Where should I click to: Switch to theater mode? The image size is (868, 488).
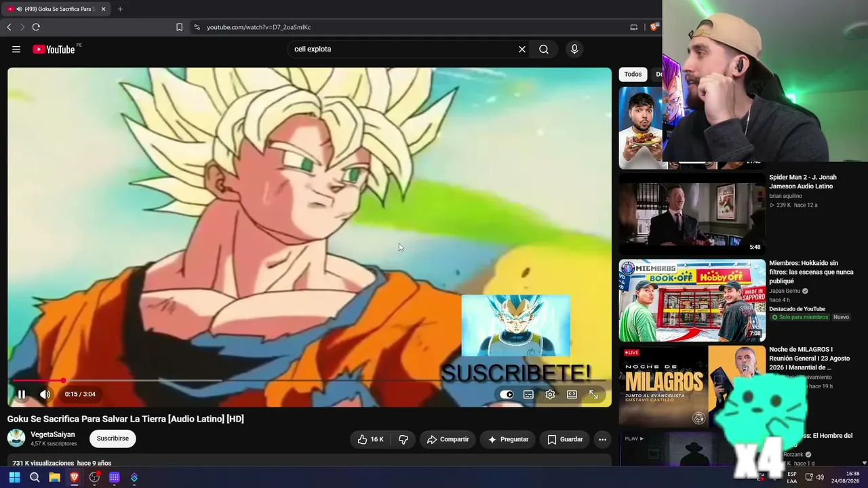coord(572,394)
